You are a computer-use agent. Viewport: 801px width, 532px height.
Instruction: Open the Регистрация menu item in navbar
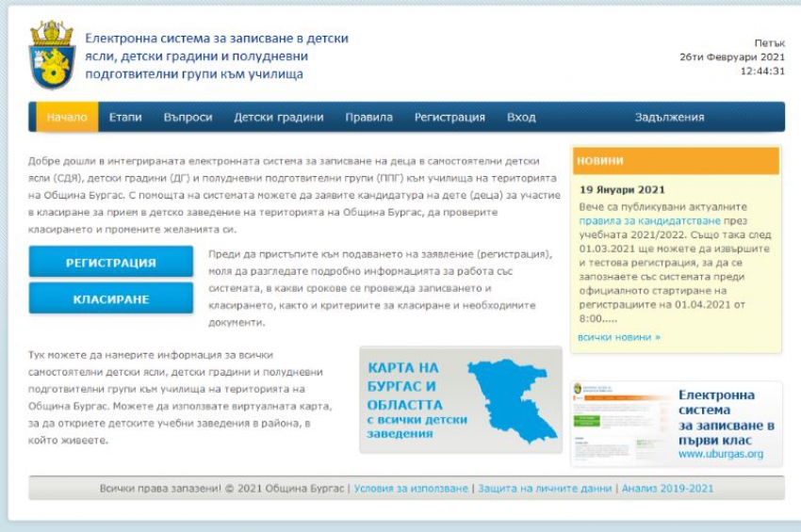coord(450,118)
